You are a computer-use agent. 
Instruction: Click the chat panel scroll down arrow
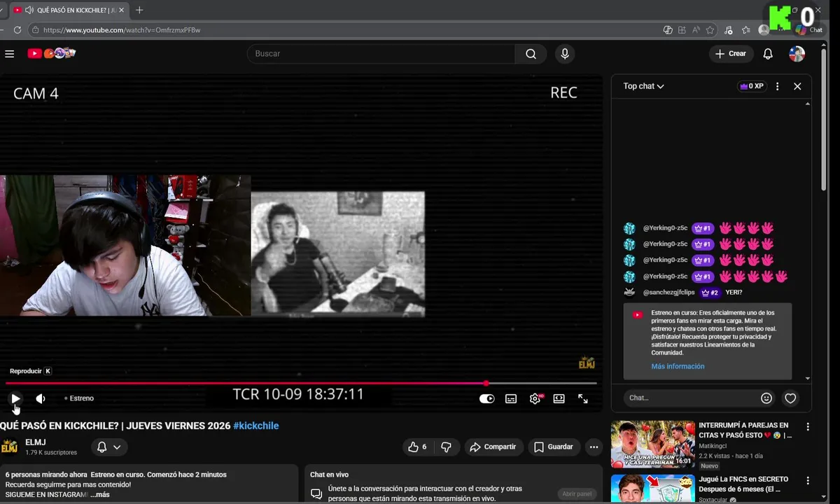pyautogui.click(x=808, y=378)
